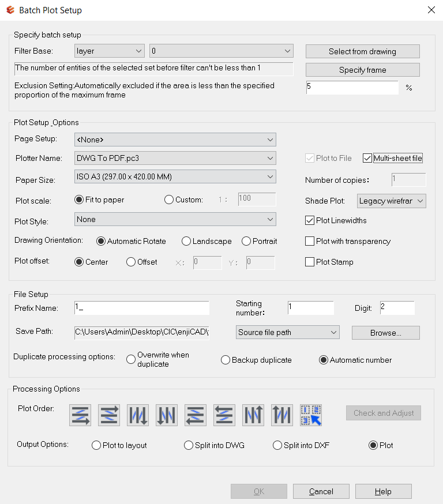Viewport: 443px width, 504px height.
Task: Pick fifth plot order icon, arrow ending bottom-left
Action: [x=196, y=415]
